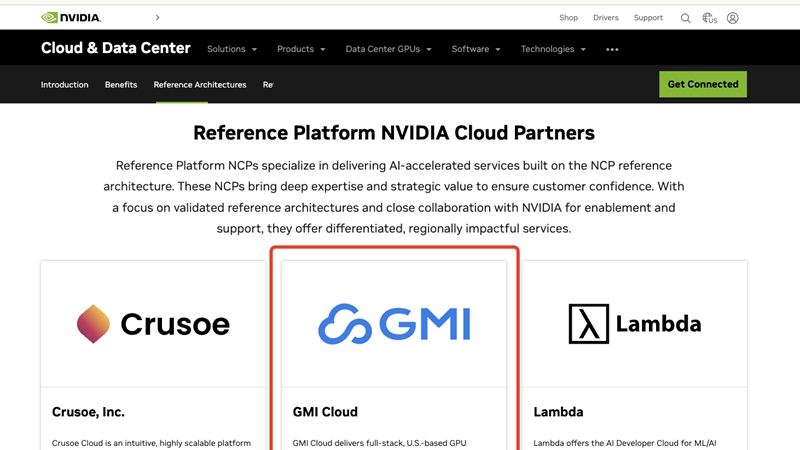Open the search icon
Image resolution: width=800 pixels, height=450 pixels.
pos(686,18)
